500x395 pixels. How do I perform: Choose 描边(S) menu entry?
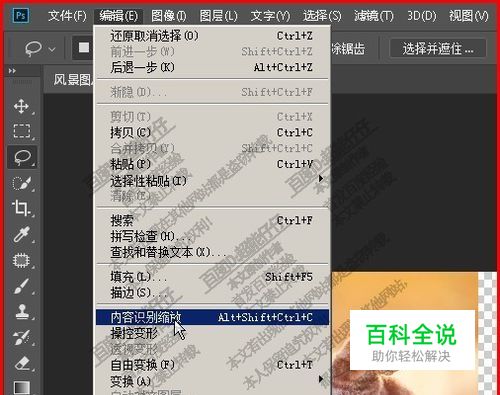pos(212,293)
